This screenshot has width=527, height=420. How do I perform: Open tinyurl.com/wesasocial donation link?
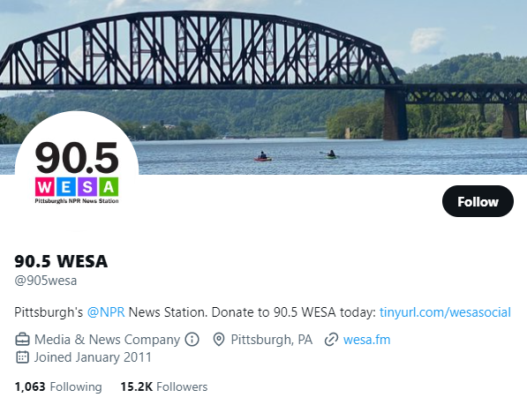coord(445,312)
